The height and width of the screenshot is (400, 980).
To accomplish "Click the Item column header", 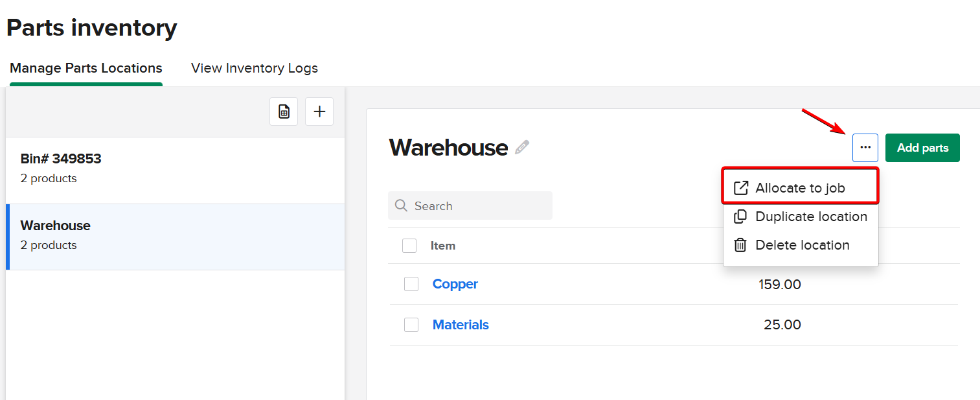I will tap(443, 246).
